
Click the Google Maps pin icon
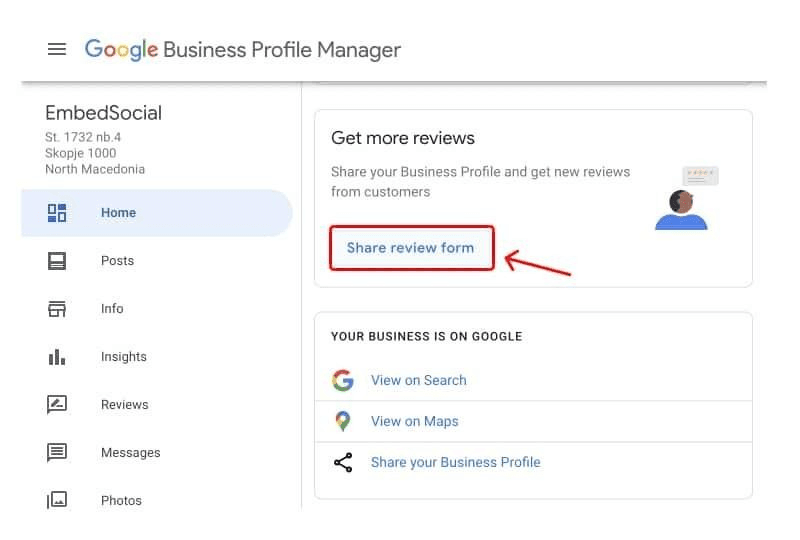click(x=343, y=421)
